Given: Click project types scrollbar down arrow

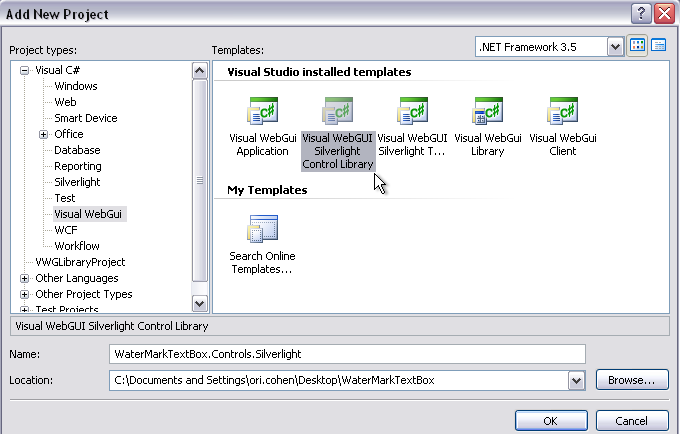Looking at the screenshot, I should pyautogui.click(x=199, y=303).
